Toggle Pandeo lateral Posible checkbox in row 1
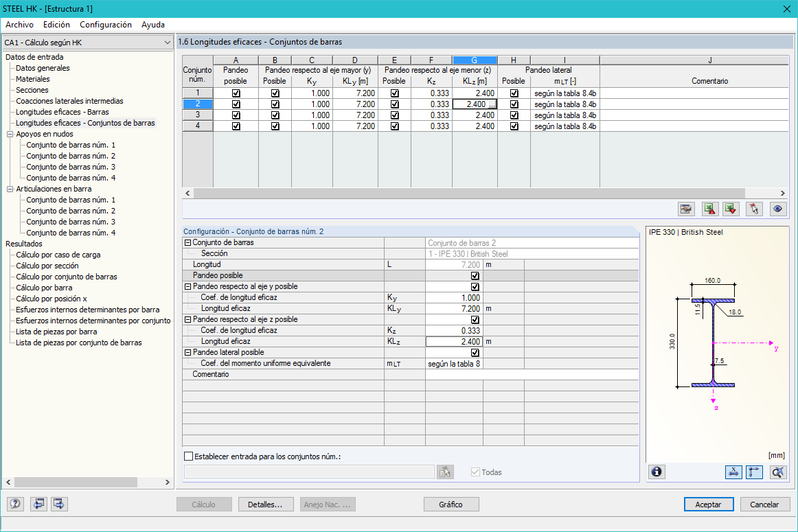The image size is (798, 532). tap(514, 93)
